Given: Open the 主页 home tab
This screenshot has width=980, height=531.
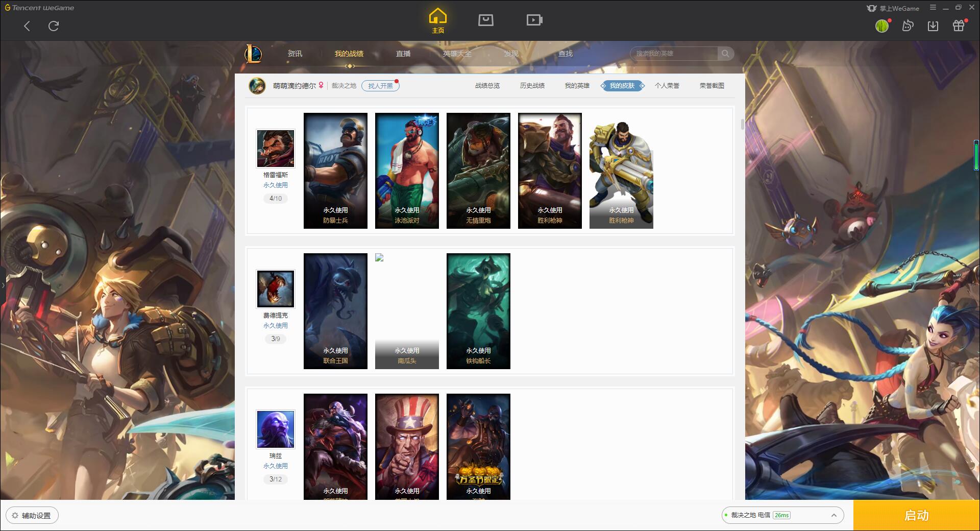Looking at the screenshot, I should point(438,20).
